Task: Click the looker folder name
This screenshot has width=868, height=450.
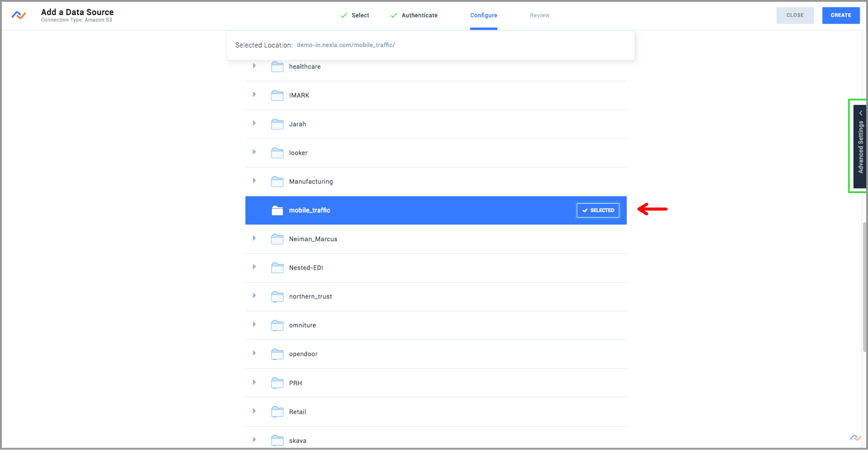Action: pyautogui.click(x=298, y=153)
